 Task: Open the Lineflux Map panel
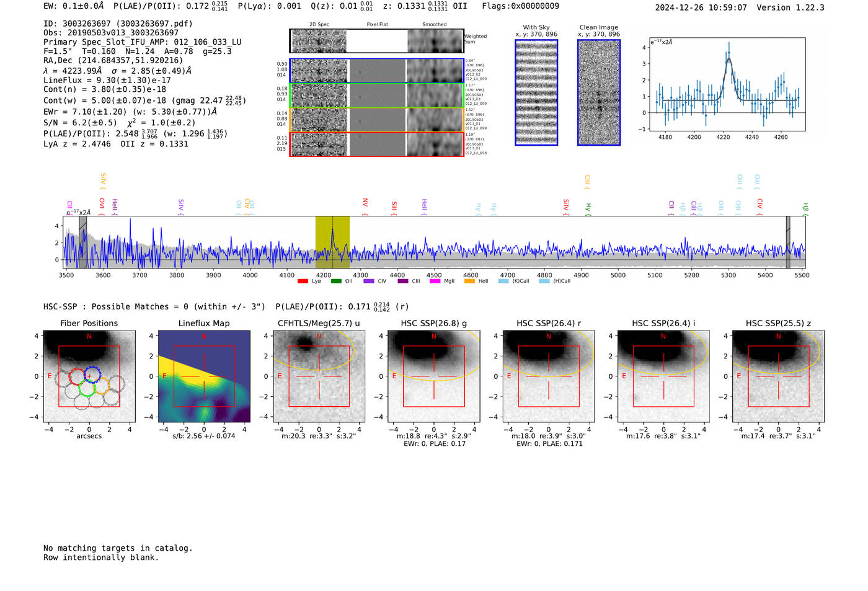point(204,376)
